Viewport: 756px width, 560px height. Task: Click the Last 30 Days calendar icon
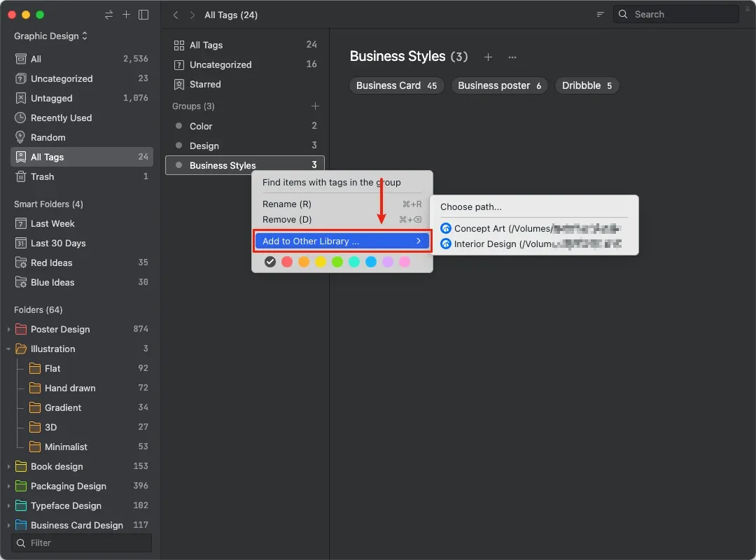click(21, 243)
